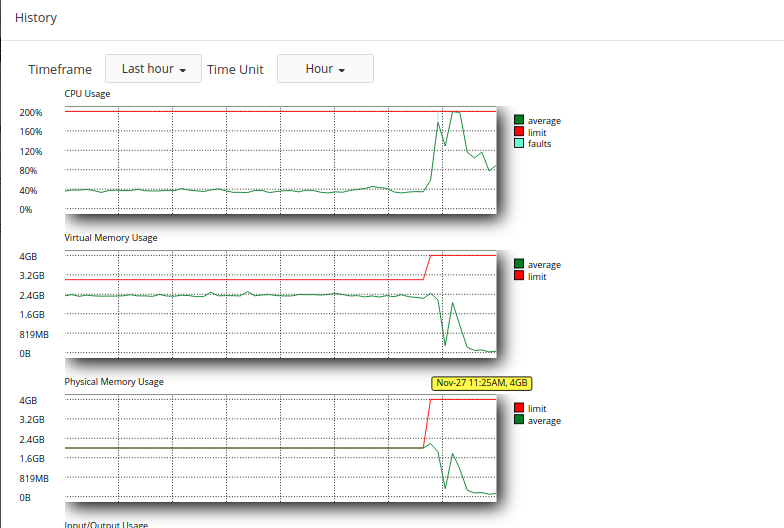Open the Timeframe 'Last hour' dropdown
Image resolution: width=784 pixels, height=528 pixels.
[153, 68]
